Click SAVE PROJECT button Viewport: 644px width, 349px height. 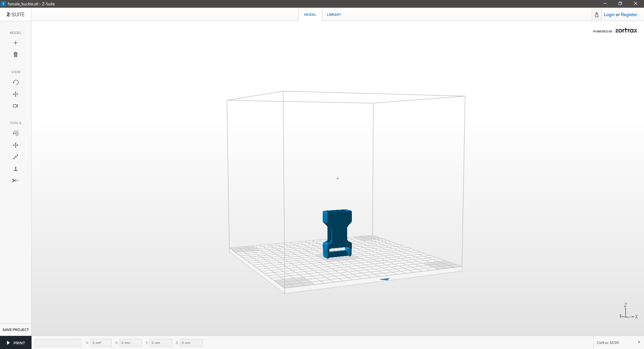point(16,330)
